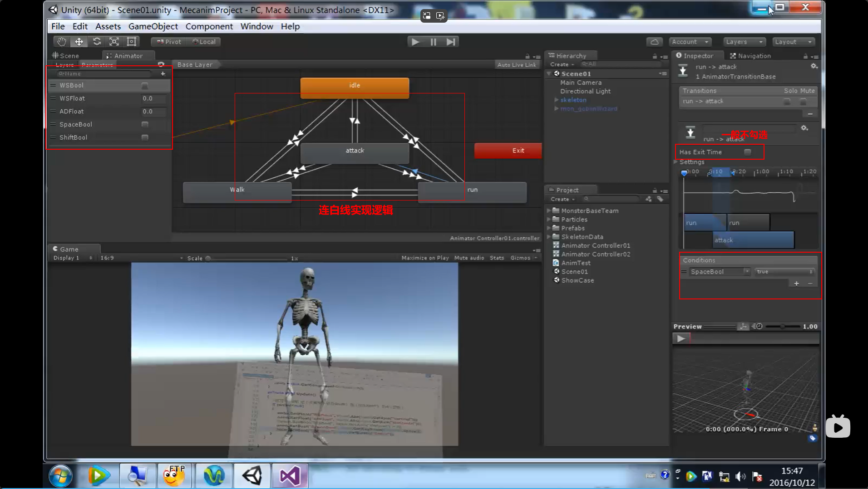This screenshot has height=489, width=868.
Task: Open Visual Studio from the taskbar
Action: (290, 476)
